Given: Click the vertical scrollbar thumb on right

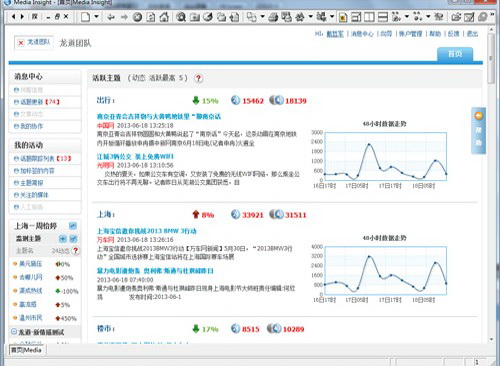Looking at the screenshot, I should click(x=491, y=58).
